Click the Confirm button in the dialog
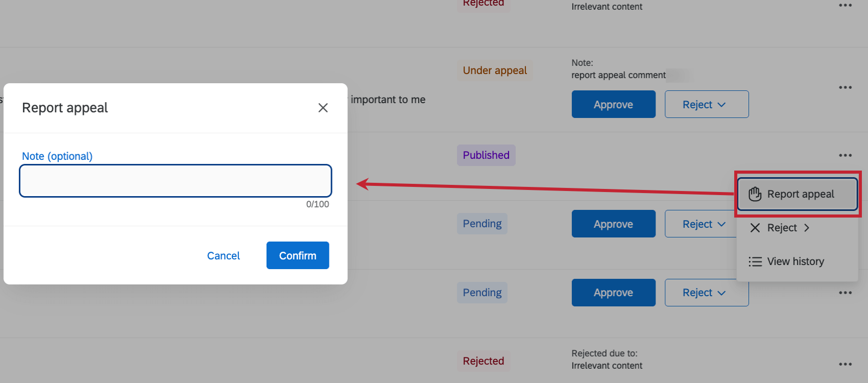The height and width of the screenshot is (383, 868). tap(297, 255)
